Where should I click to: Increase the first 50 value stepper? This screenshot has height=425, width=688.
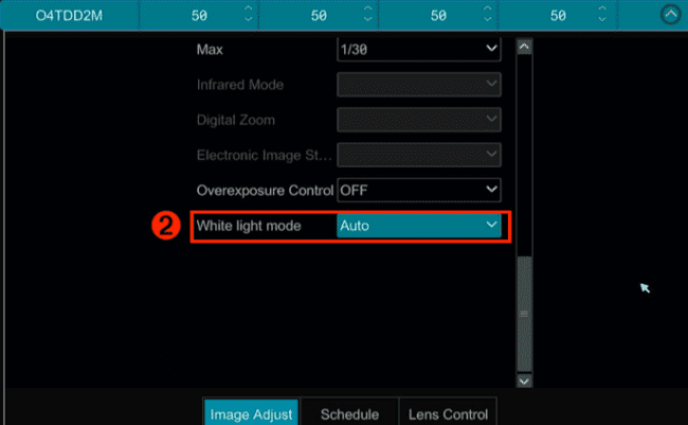click(248, 8)
